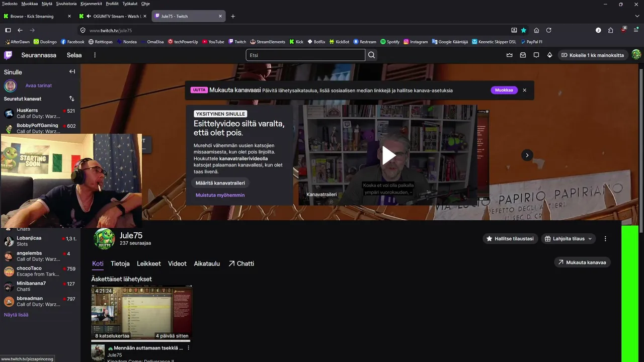The width and height of the screenshot is (644, 362).
Task: Open the Firefox extensions puzzle icon
Action: coord(611,30)
